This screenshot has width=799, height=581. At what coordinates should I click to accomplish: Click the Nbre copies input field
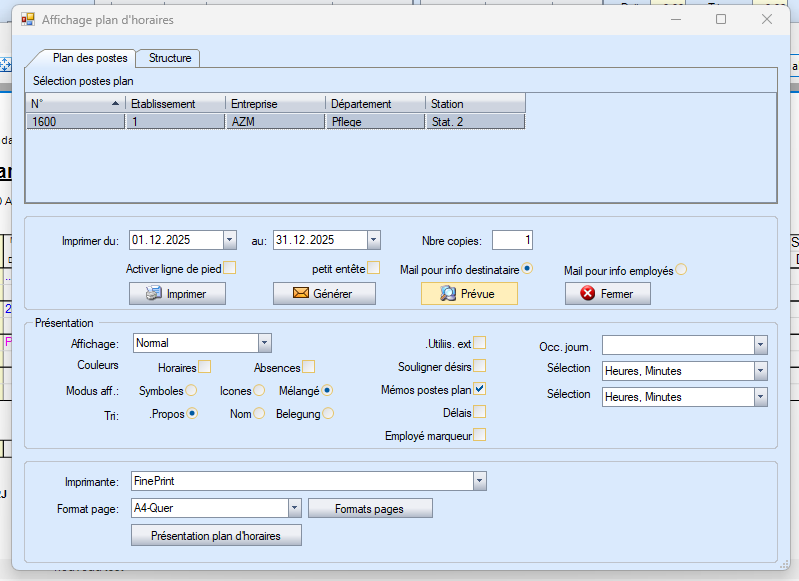pos(512,240)
